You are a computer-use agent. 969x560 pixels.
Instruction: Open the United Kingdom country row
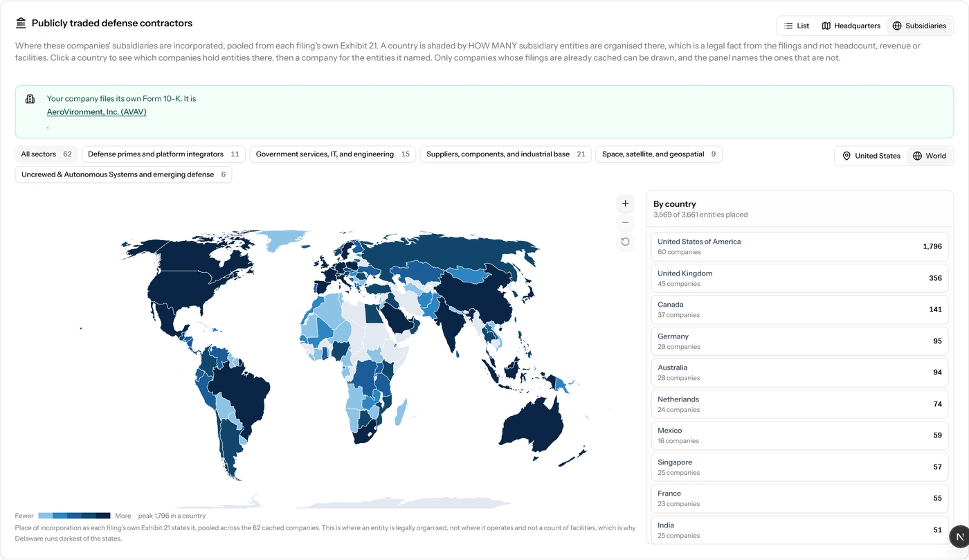point(799,278)
